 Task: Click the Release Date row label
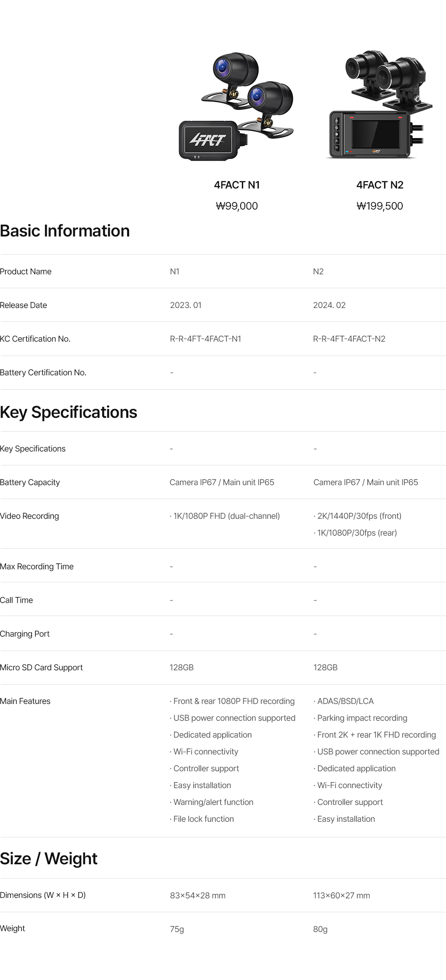point(24,305)
